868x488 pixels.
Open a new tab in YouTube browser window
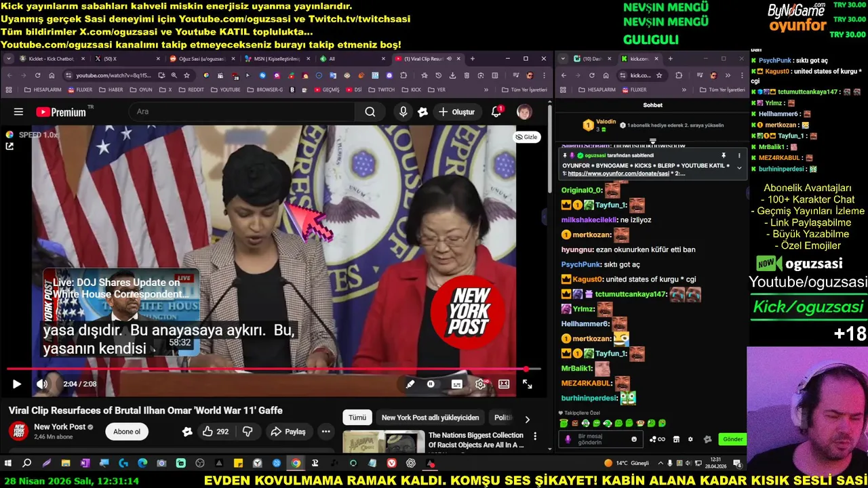[473, 59]
